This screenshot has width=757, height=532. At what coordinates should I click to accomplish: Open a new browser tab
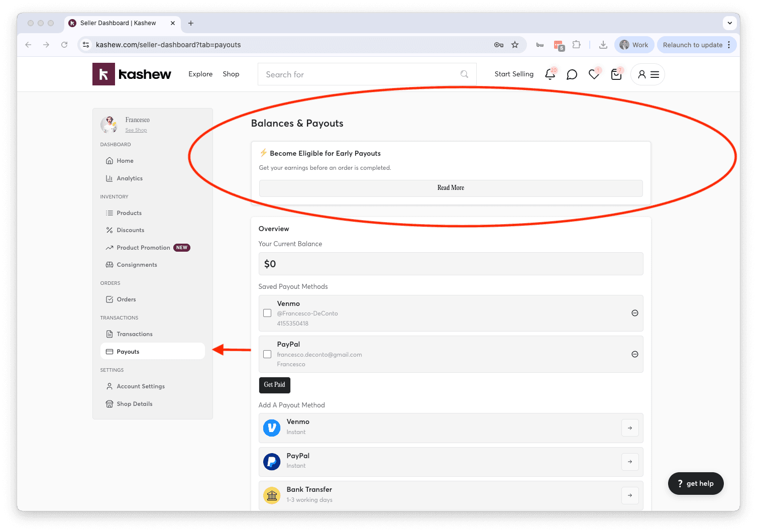point(191,23)
